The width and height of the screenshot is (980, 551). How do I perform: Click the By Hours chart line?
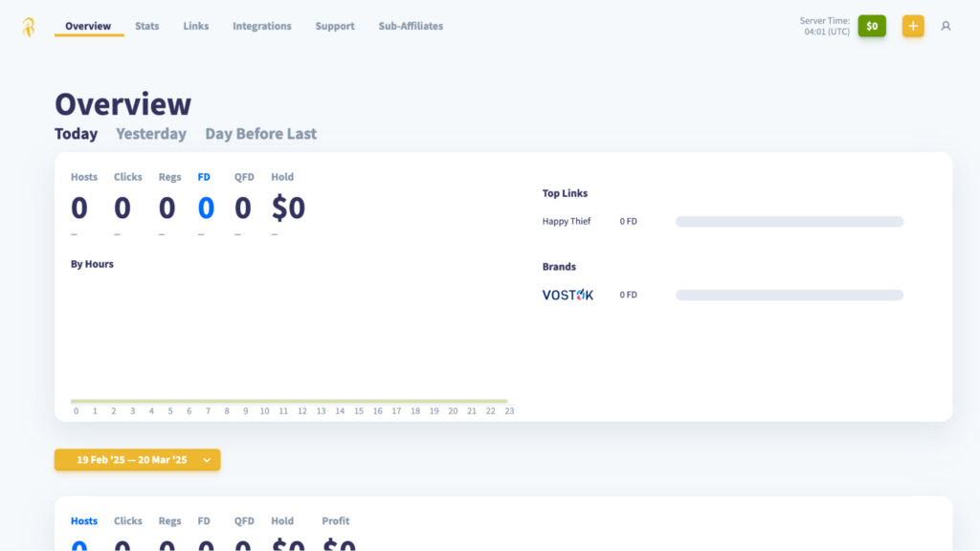289,401
